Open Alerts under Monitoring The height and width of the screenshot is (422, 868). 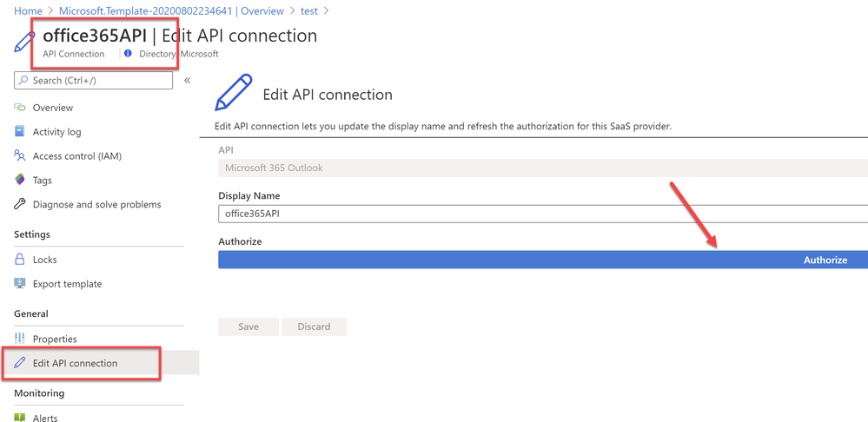click(45, 418)
